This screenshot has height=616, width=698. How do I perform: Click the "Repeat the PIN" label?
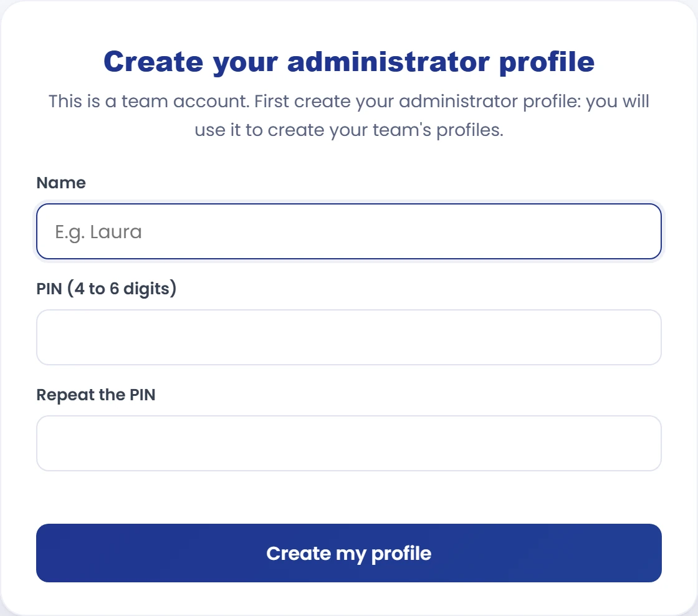[x=96, y=395]
